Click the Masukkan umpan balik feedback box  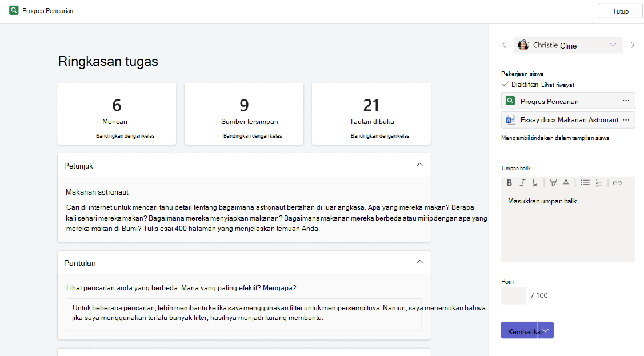click(x=568, y=225)
